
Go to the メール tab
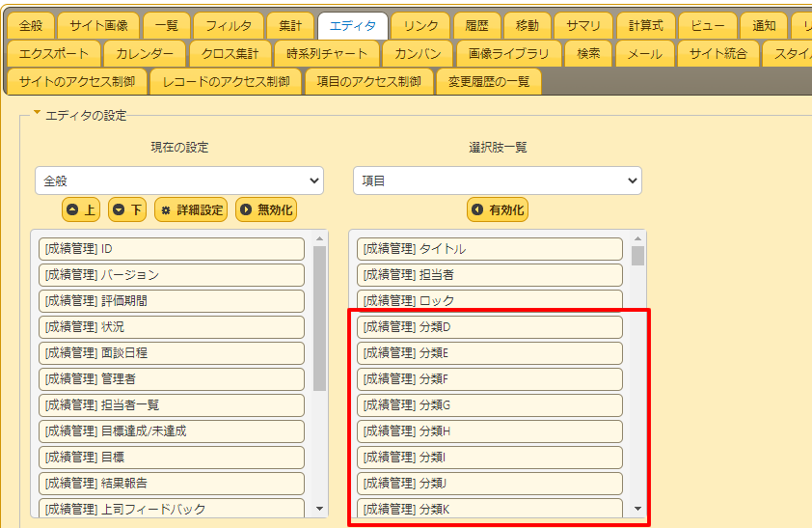point(645,53)
